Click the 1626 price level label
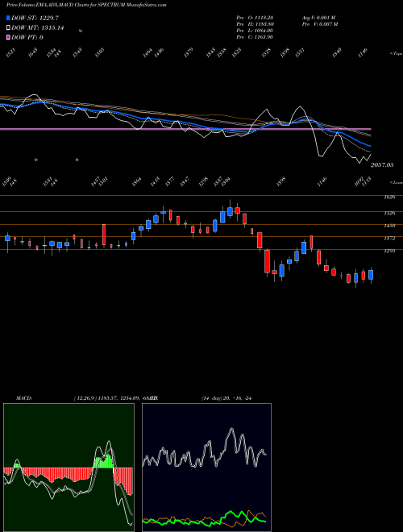This screenshot has height=532, width=403. [x=389, y=197]
